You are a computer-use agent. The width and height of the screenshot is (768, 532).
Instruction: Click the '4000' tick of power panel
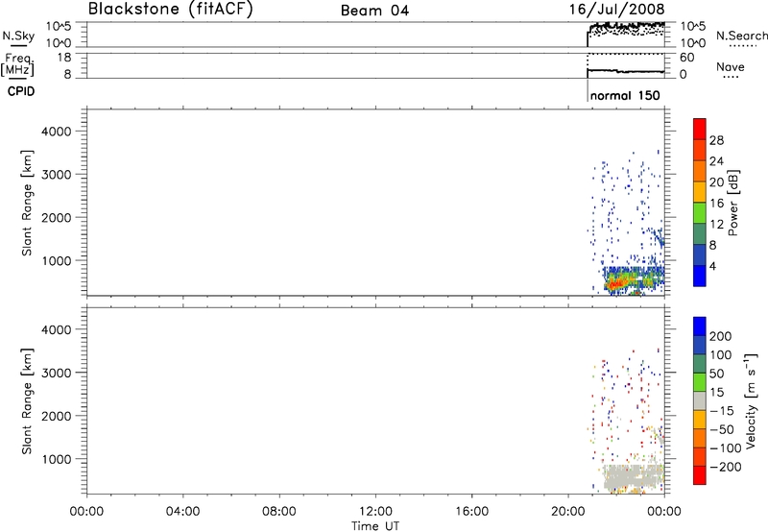[x=57, y=132]
